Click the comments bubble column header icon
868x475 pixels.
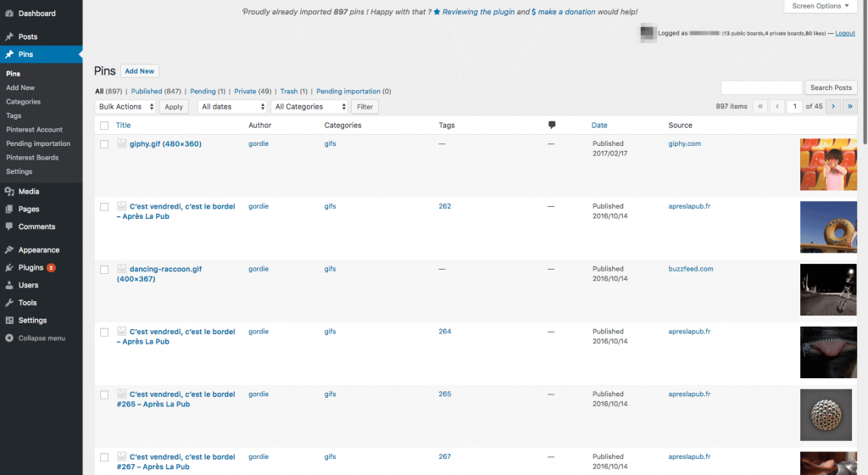pos(552,126)
